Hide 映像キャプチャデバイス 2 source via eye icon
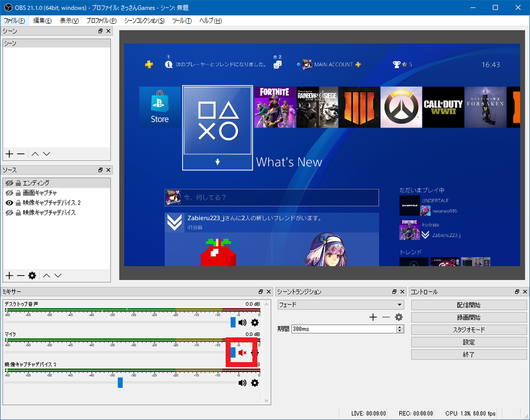 click(9, 203)
